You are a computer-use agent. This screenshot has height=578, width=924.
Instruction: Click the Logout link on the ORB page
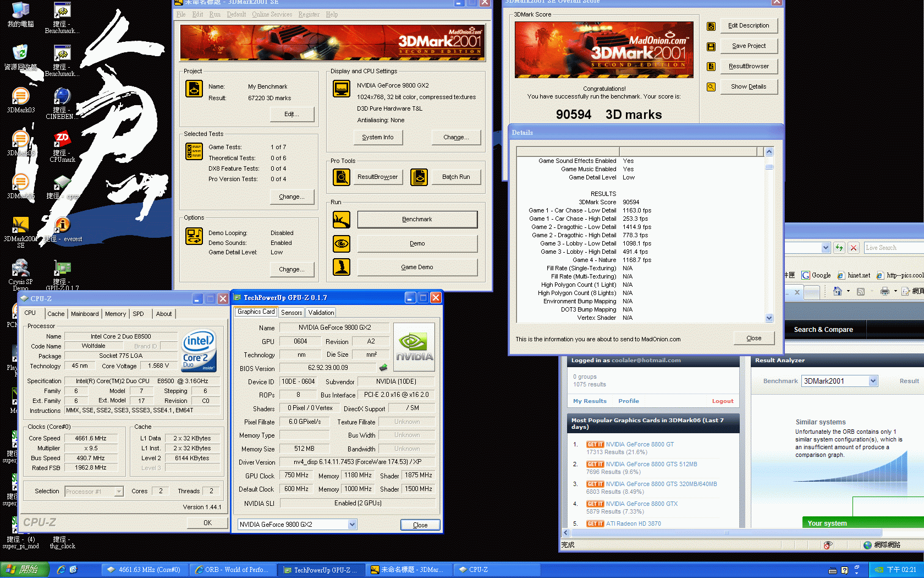click(x=723, y=401)
